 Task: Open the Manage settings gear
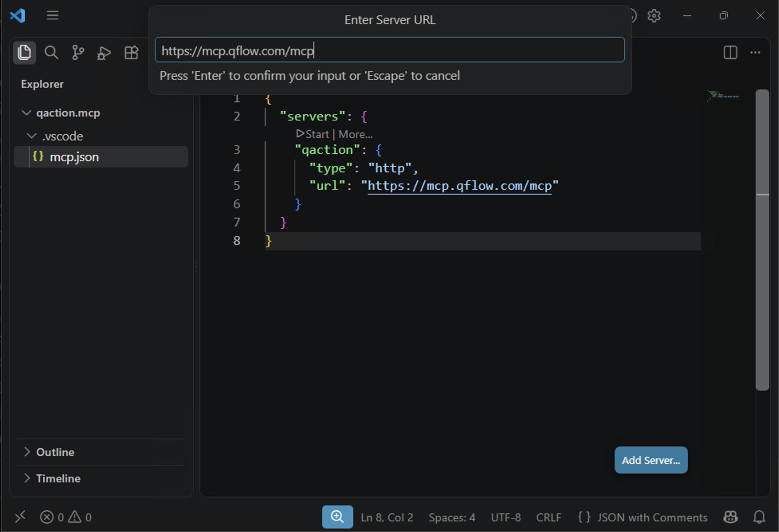[x=654, y=16]
